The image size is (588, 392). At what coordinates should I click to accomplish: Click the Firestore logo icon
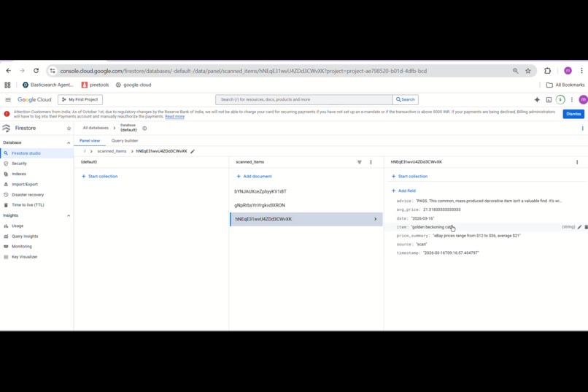[6, 128]
